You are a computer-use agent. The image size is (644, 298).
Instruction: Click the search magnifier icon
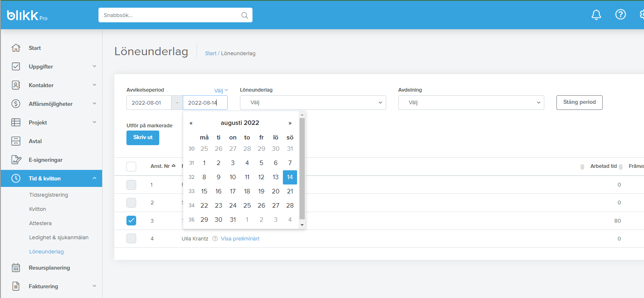[x=244, y=15]
